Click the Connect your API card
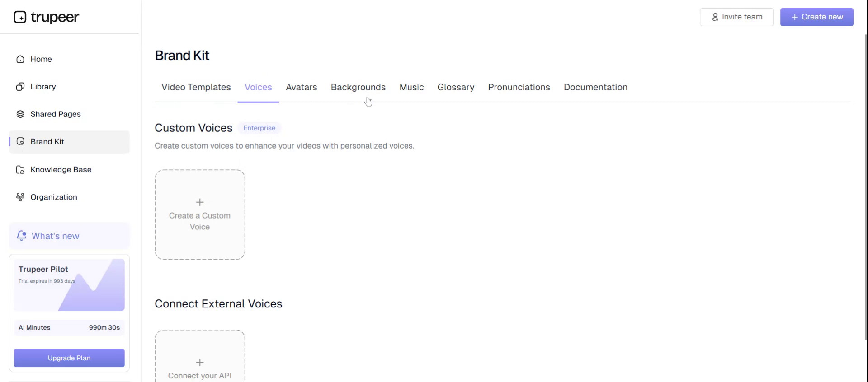 [200, 356]
